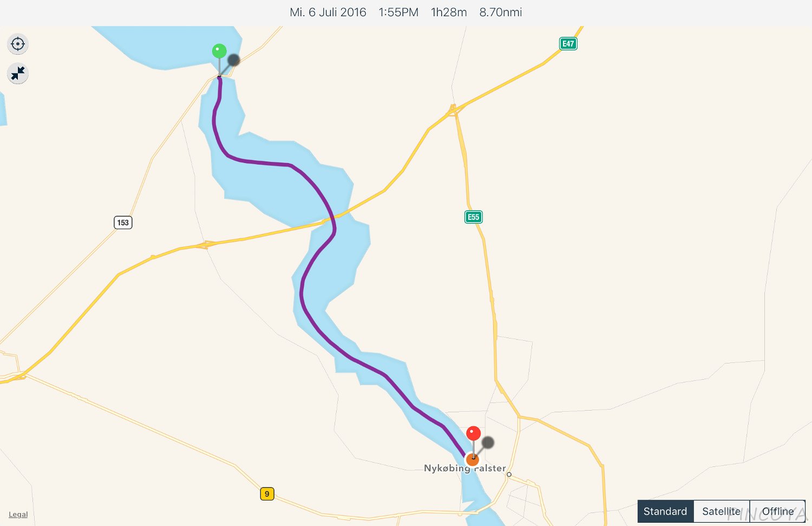Switch map to Standard view

pos(665,511)
